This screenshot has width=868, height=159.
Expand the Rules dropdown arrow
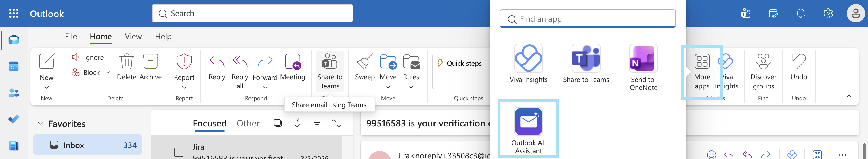pos(411,87)
